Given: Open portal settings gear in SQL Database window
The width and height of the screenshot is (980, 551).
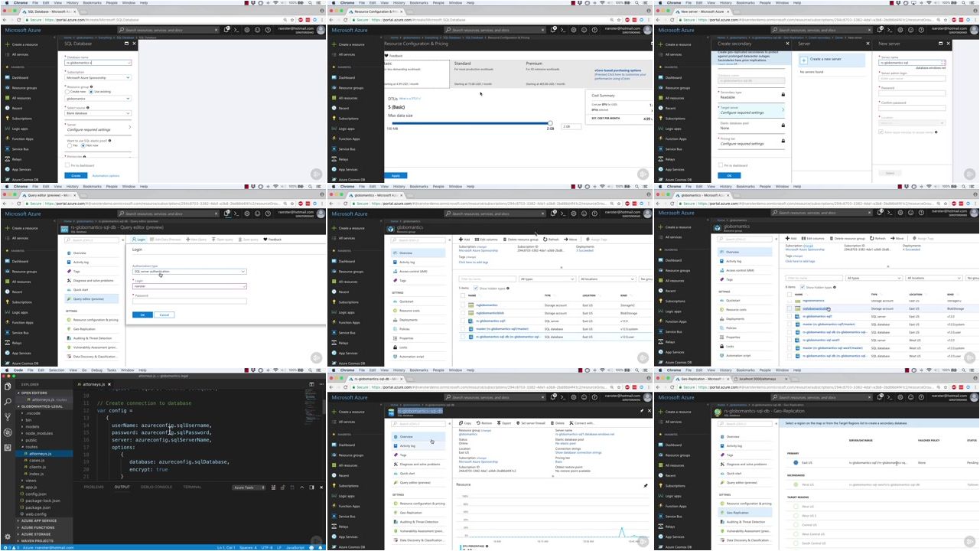Looking at the screenshot, I should tap(247, 30).
